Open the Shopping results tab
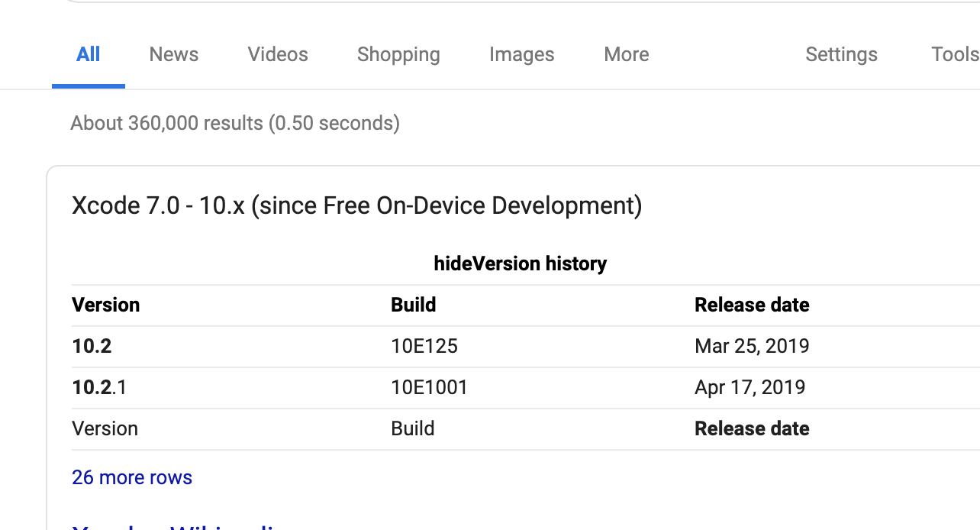The width and height of the screenshot is (980, 530). coord(398,54)
